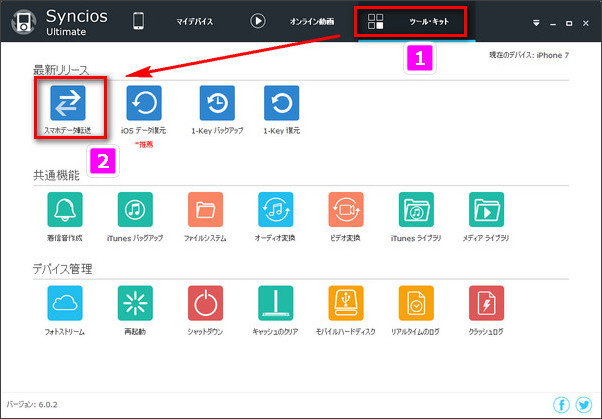Open ビデオ変換 video converter
602x419 pixels.
(x=346, y=209)
